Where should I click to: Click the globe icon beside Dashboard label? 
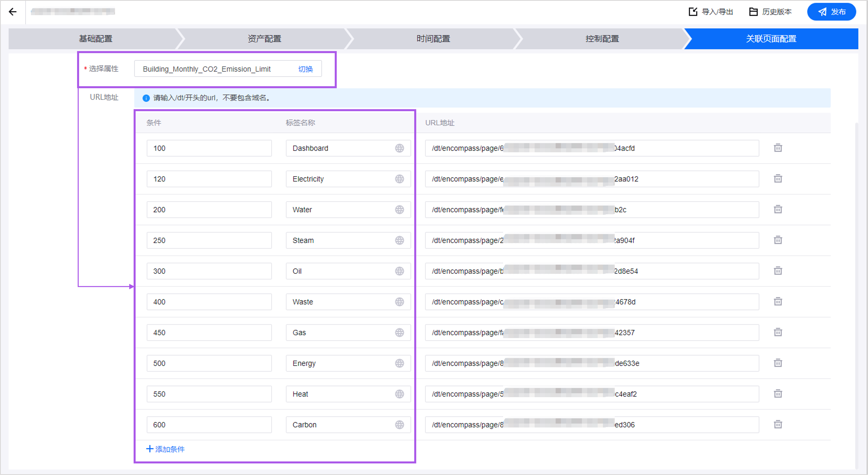pos(399,148)
